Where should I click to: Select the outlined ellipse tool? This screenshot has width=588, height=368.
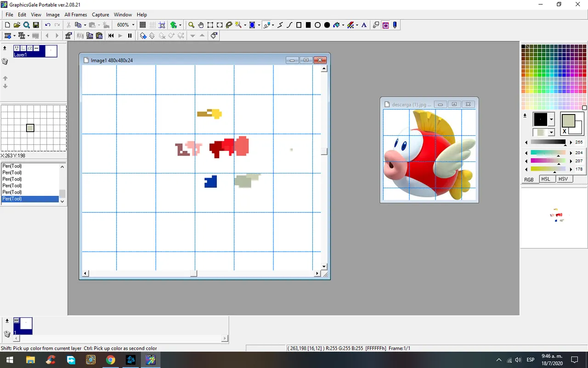coord(317,25)
